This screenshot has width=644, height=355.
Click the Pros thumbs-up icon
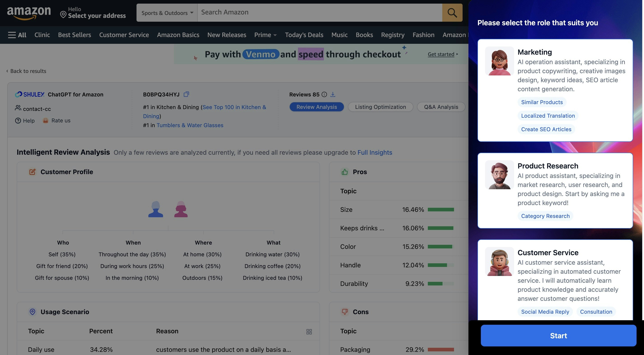point(345,172)
